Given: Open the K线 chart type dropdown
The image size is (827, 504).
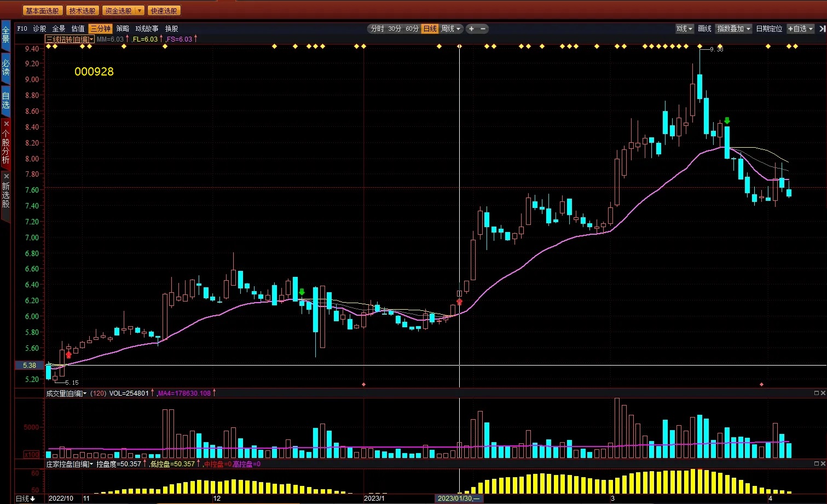Looking at the screenshot, I should click(684, 28).
